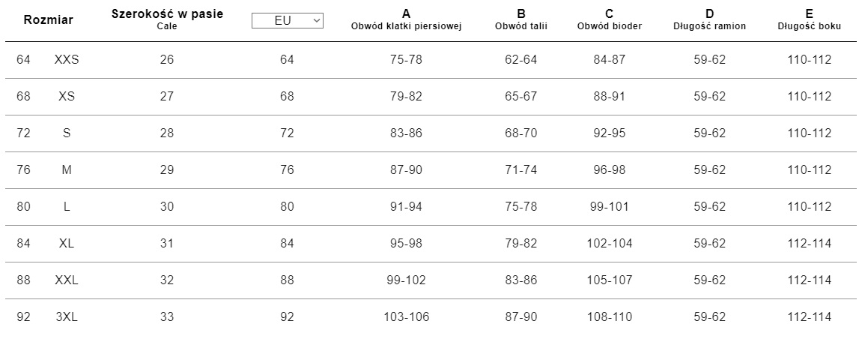Image resolution: width=868 pixels, height=339 pixels.
Task: Click the XXL size row label
Action: [67, 280]
